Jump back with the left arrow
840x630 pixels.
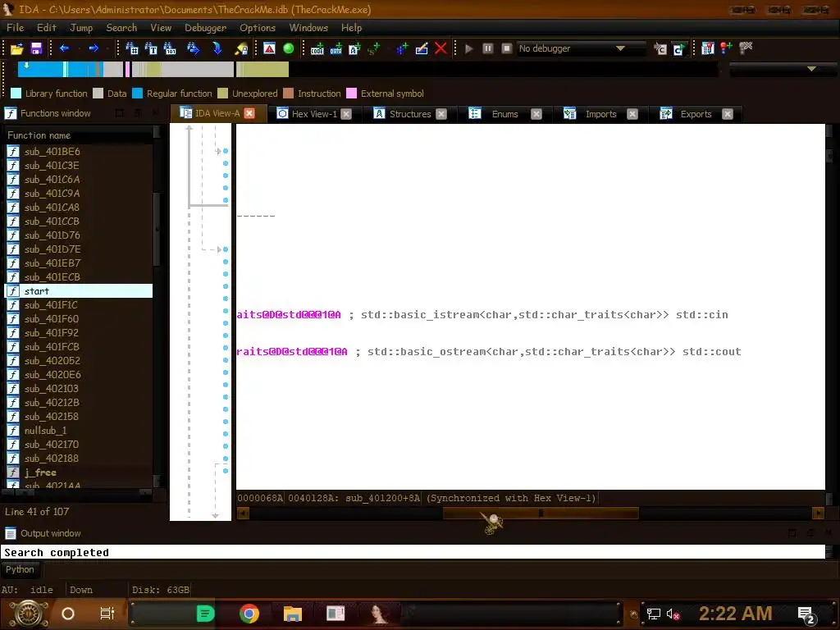pos(64,48)
